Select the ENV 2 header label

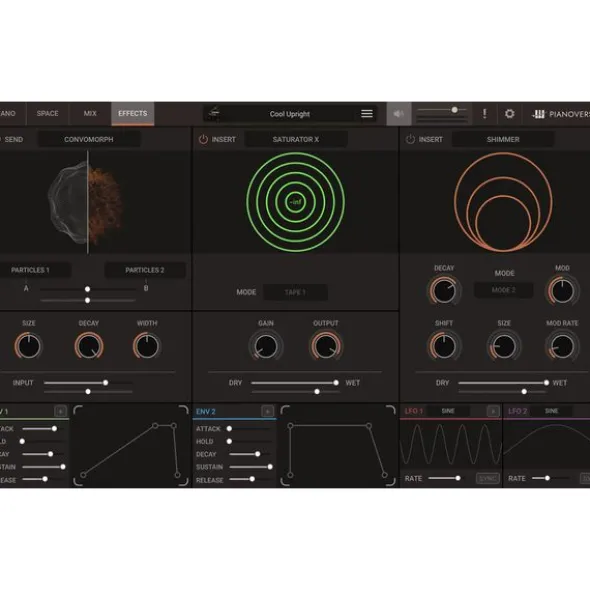pos(205,412)
